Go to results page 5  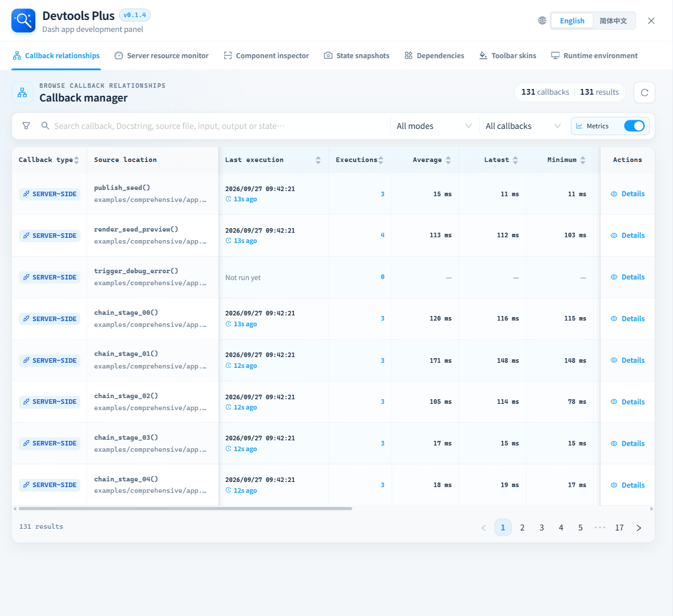pos(580,528)
